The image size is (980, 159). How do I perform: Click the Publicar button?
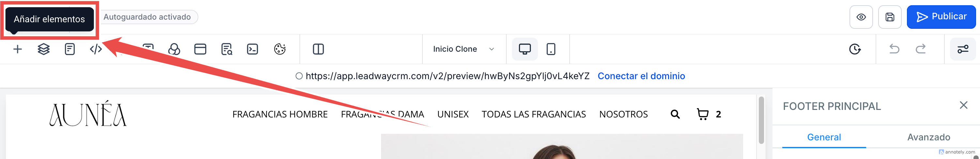[941, 17]
